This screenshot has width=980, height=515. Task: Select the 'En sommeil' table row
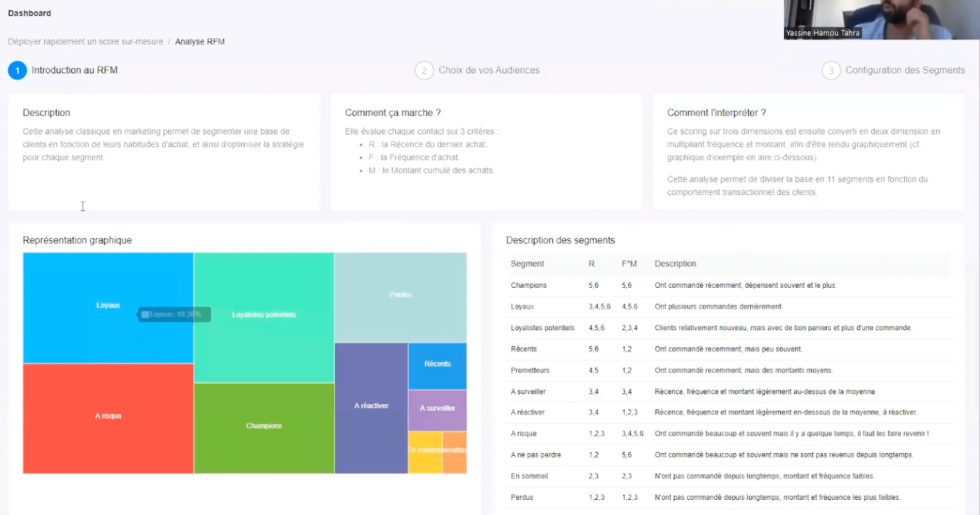730,476
